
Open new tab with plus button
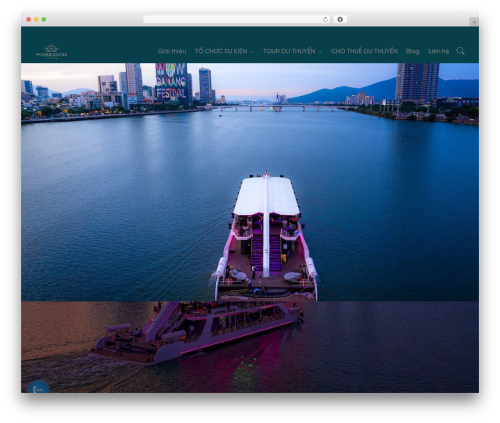[474, 22]
